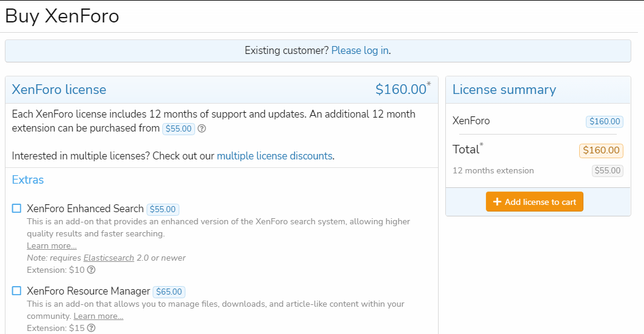Click the $65.00 badge beside Resource Manager
644x334 pixels.
169,292
